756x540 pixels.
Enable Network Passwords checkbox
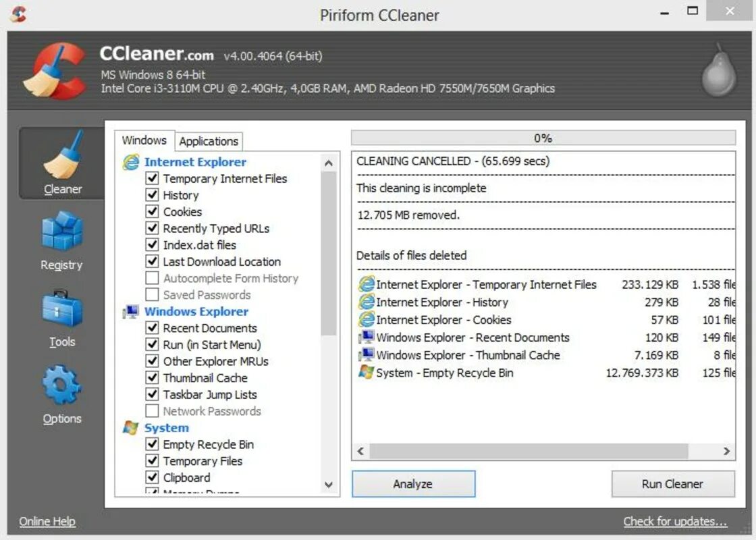point(152,411)
